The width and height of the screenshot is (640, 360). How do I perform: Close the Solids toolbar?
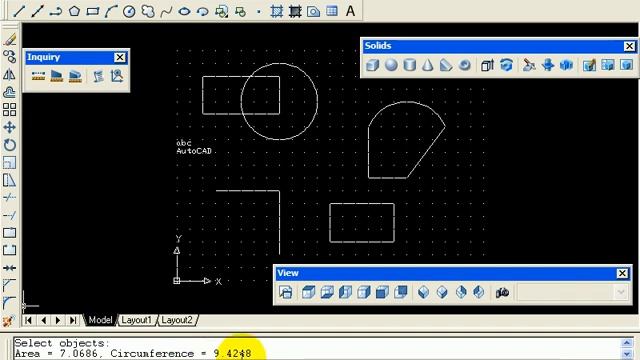pyautogui.click(x=629, y=46)
